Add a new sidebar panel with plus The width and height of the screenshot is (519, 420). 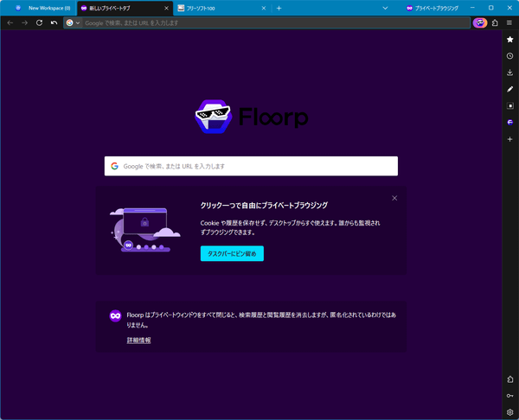(510, 139)
